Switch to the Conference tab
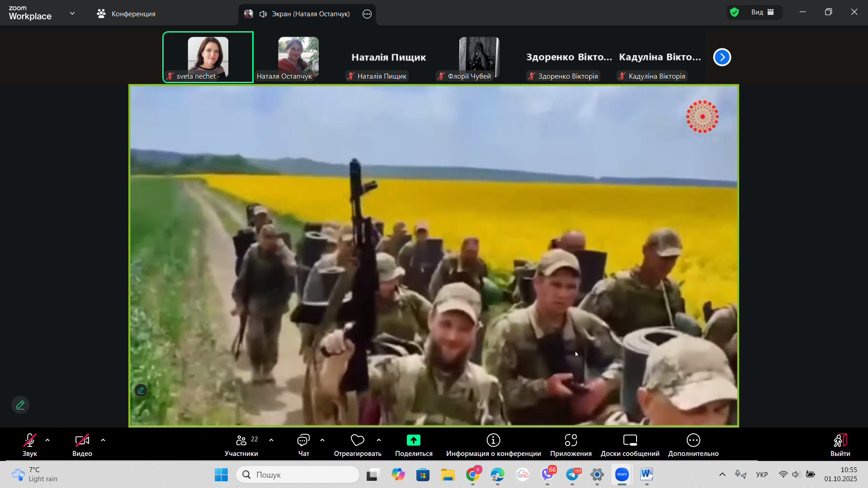This screenshot has width=868, height=488. tap(127, 14)
